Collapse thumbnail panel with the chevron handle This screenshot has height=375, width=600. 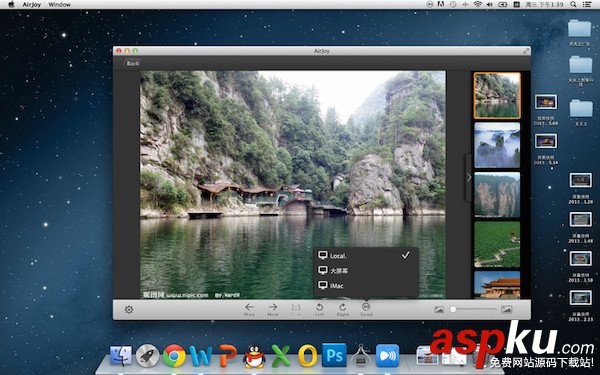pos(468,178)
